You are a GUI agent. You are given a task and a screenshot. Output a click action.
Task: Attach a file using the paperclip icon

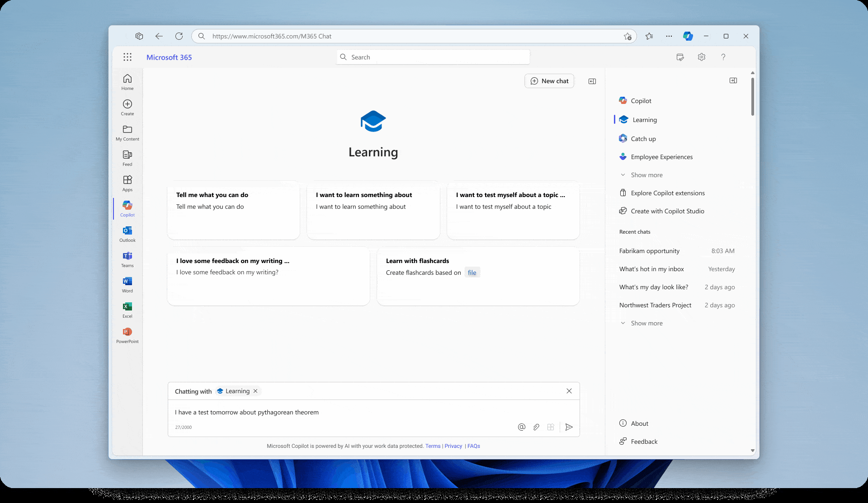click(x=536, y=427)
